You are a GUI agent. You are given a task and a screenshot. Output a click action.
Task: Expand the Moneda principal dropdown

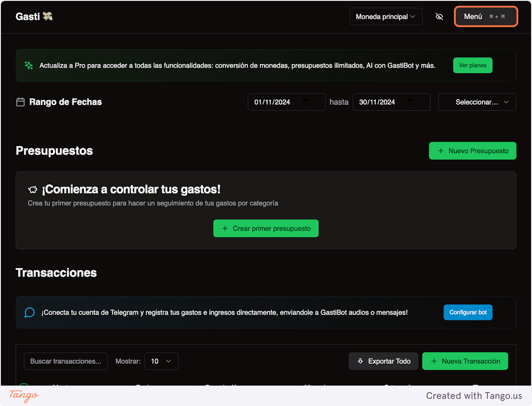(x=386, y=17)
